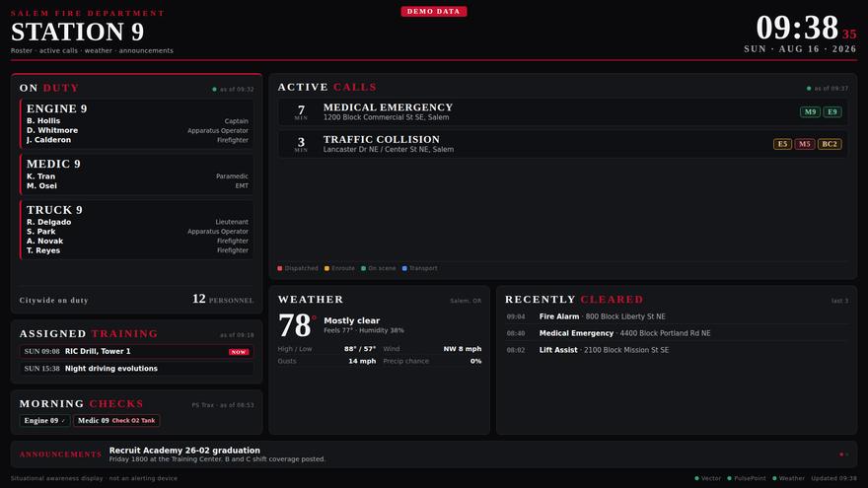Click the Engine 09 morning check chip
868x488 pixels.
tap(44, 421)
